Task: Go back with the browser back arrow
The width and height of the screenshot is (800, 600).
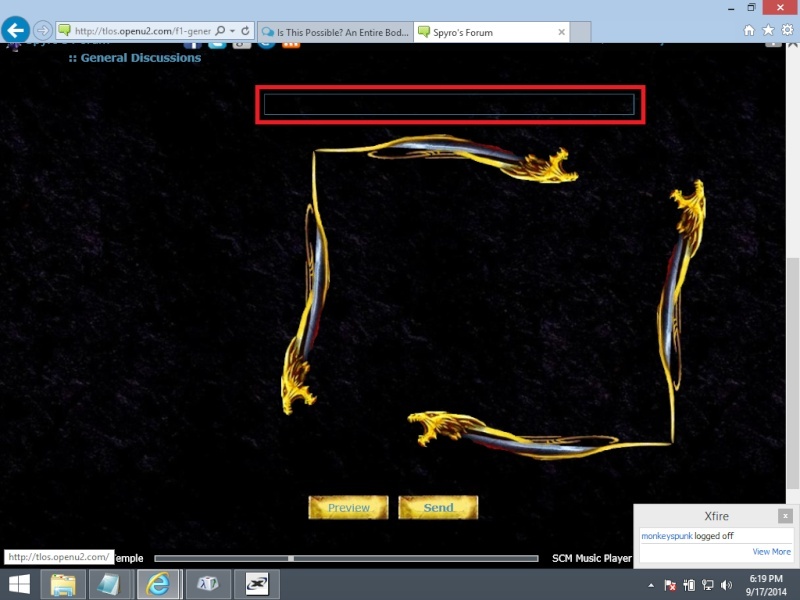Action: click(x=15, y=31)
